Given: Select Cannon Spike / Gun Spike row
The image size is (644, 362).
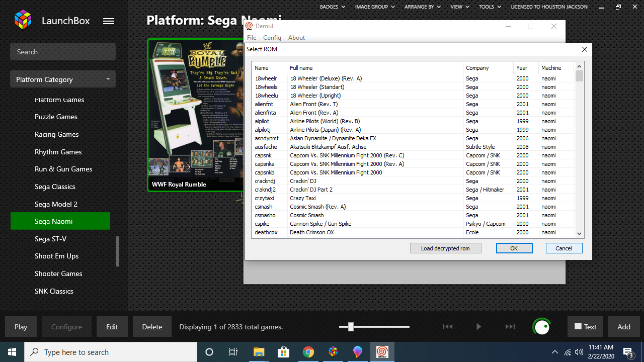Looking at the screenshot, I should click(x=413, y=224).
